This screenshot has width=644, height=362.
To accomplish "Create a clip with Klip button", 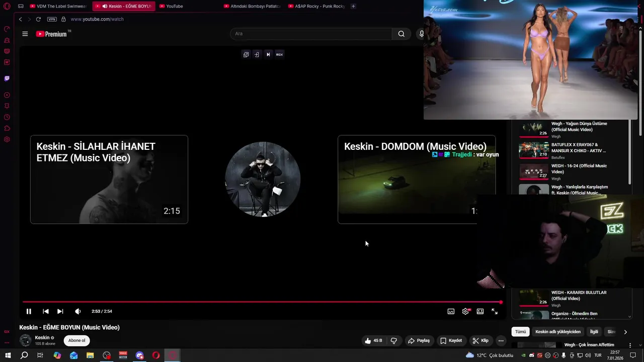I will 480,340.
